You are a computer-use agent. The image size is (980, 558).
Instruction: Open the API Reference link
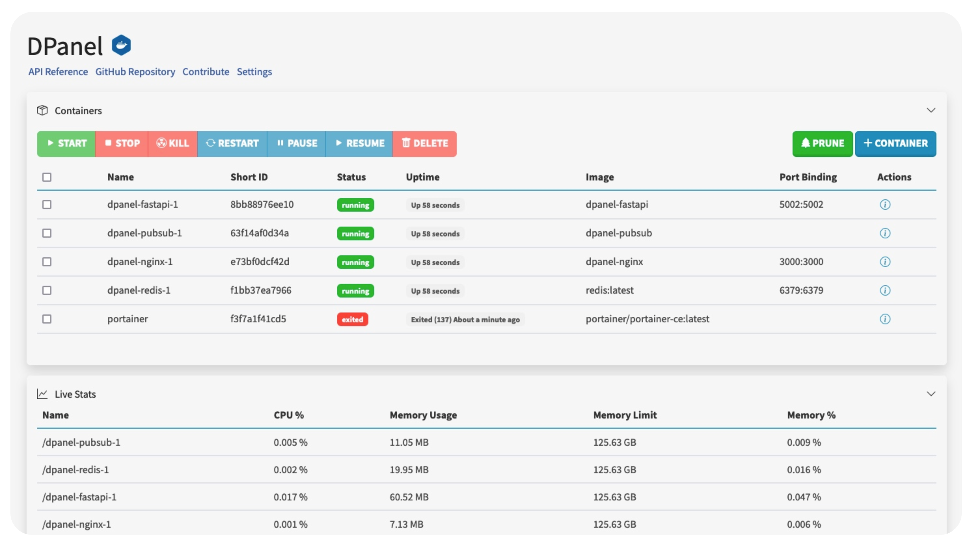tap(58, 72)
